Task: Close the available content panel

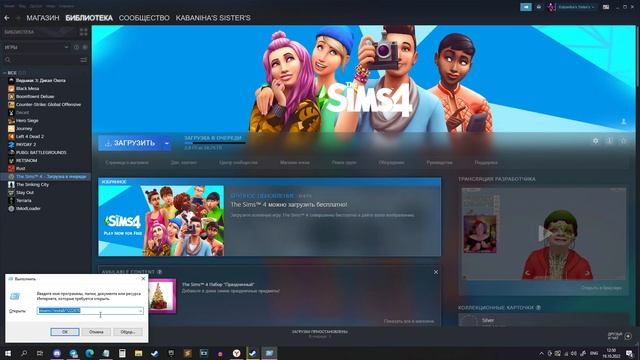Action: pos(436,272)
